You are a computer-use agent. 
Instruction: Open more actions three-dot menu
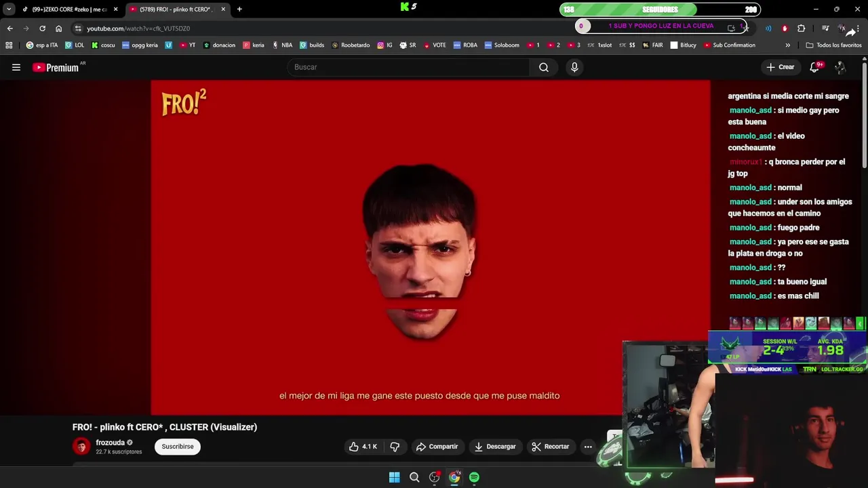click(x=588, y=447)
